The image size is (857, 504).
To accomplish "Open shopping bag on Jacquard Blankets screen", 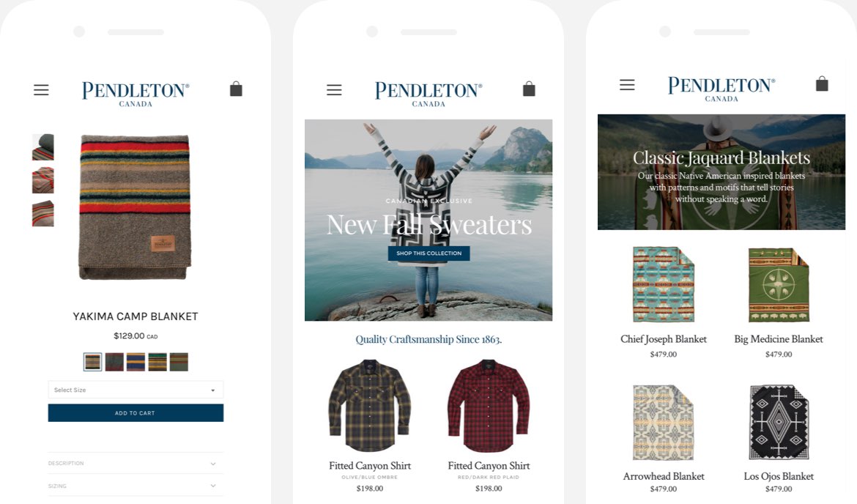I will pyautogui.click(x=822, y=84).
